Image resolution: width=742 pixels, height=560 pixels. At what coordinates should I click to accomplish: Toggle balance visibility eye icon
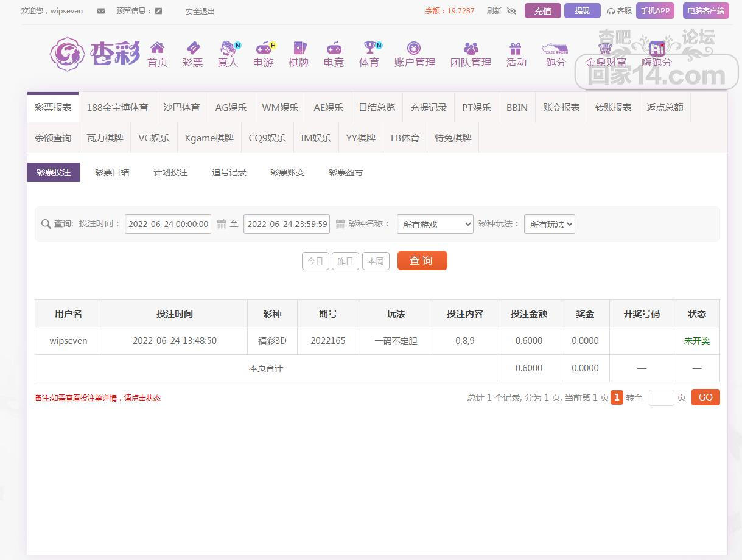point(511,11)
